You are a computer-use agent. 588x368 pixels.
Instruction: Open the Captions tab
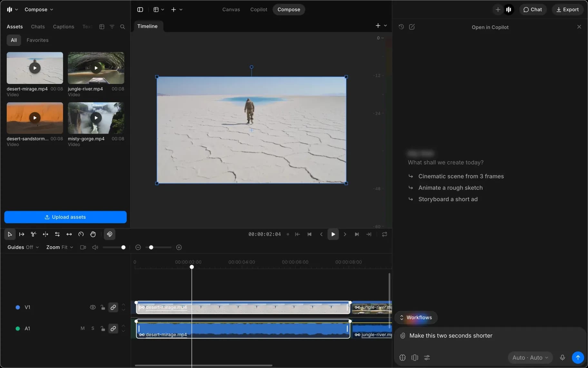coord(64,27)
